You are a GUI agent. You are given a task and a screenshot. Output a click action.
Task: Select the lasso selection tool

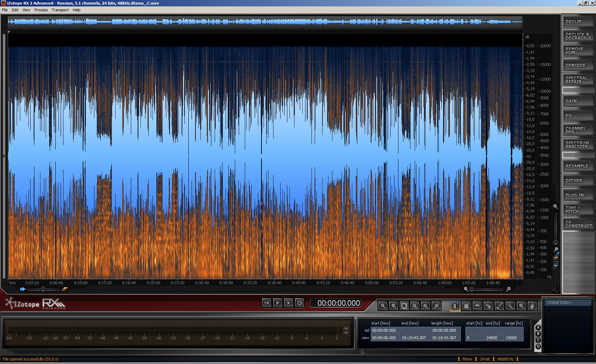(488, 306)
